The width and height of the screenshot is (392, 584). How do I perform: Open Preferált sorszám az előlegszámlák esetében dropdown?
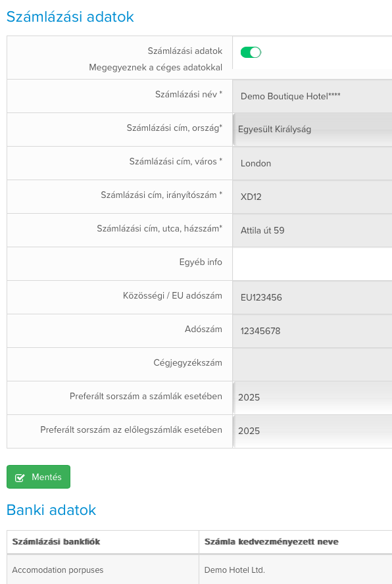pyautogui.click(x=312, y=431)
